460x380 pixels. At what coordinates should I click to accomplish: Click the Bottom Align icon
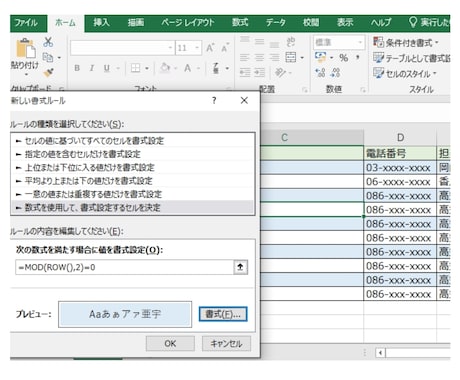[x=274, y=45]
